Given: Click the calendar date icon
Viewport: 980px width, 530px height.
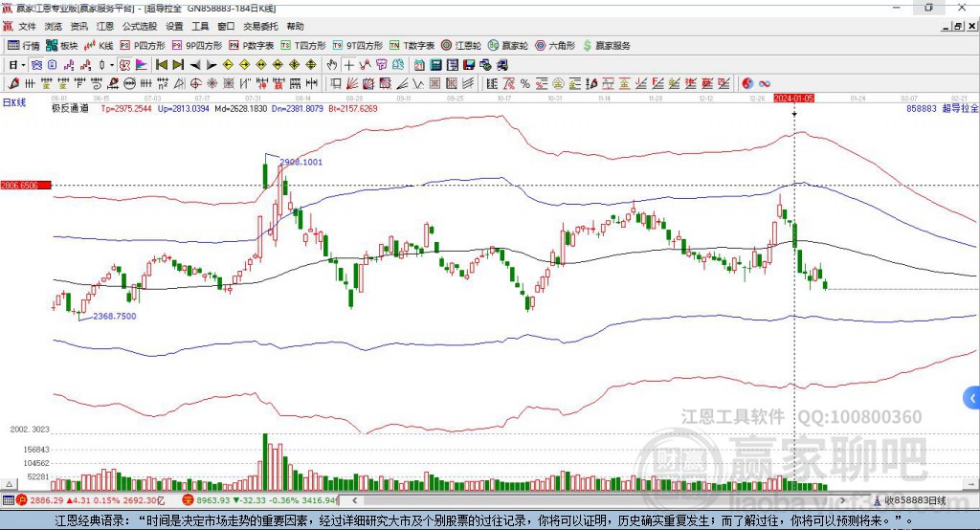Looking at the screenshot, I should 419,65.
